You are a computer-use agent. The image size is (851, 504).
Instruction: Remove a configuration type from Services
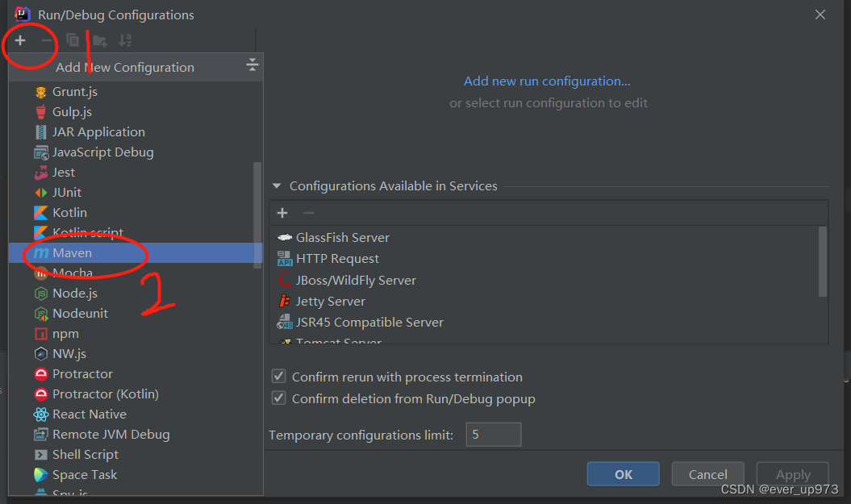tap(309, 213)
